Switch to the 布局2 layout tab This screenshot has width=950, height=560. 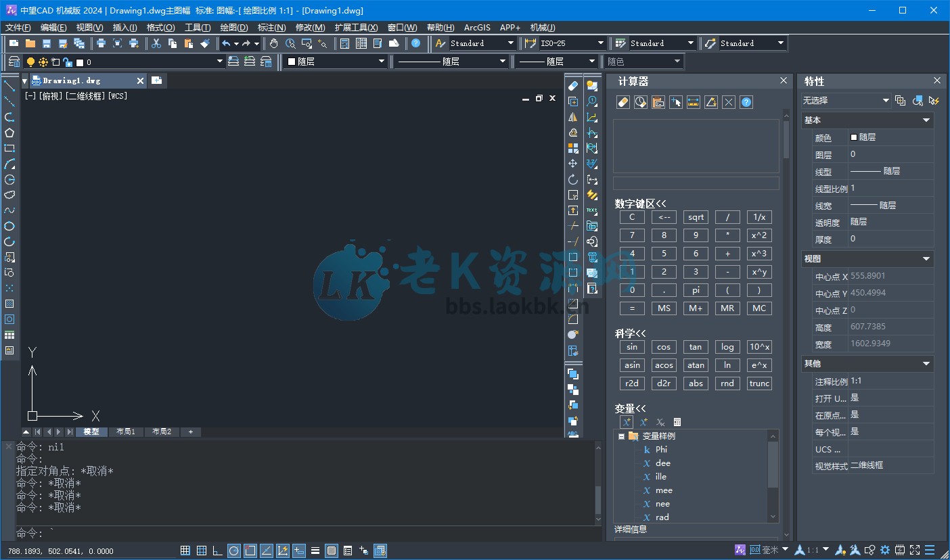pyautogui.click(x=162, y=431)
